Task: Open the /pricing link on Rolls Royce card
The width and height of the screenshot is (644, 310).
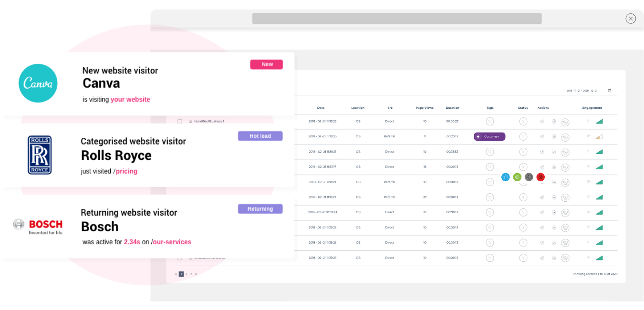Action: click(x=125, y=171)
